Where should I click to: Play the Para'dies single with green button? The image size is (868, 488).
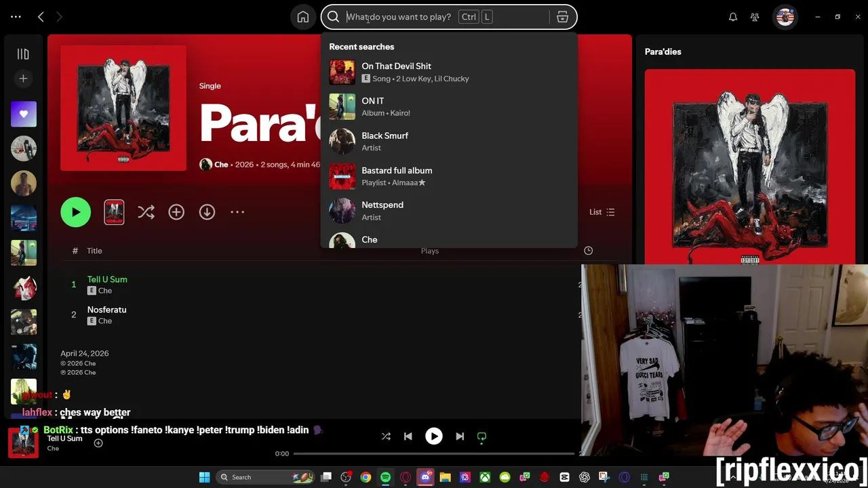(75, 212)
